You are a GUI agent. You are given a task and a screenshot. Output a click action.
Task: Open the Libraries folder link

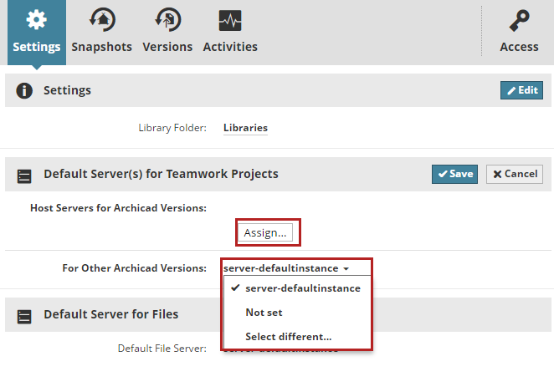click(245, 129)
